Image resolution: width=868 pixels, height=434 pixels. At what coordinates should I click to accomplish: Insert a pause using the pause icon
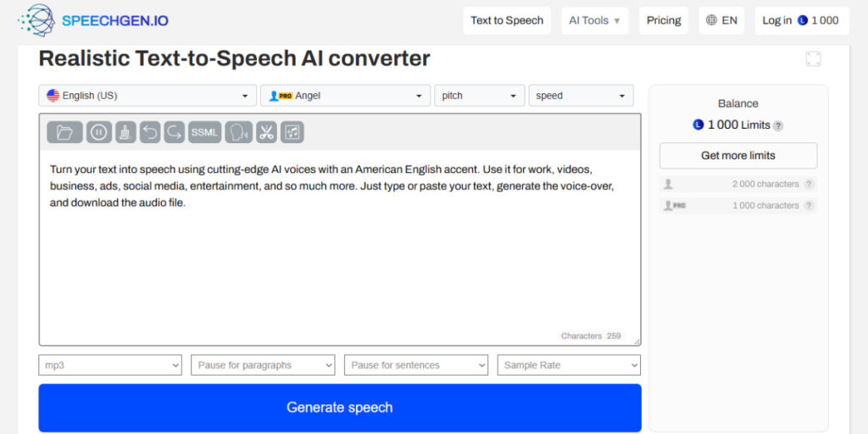tap(99, 132)
